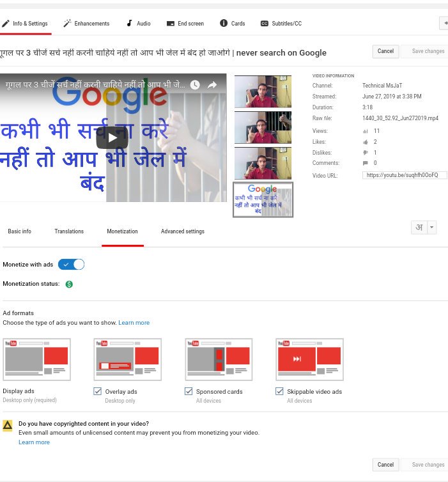Uncheck the Overlay ads checkbox
Viewport: 448px width, 482px height.
pos(97,391)
